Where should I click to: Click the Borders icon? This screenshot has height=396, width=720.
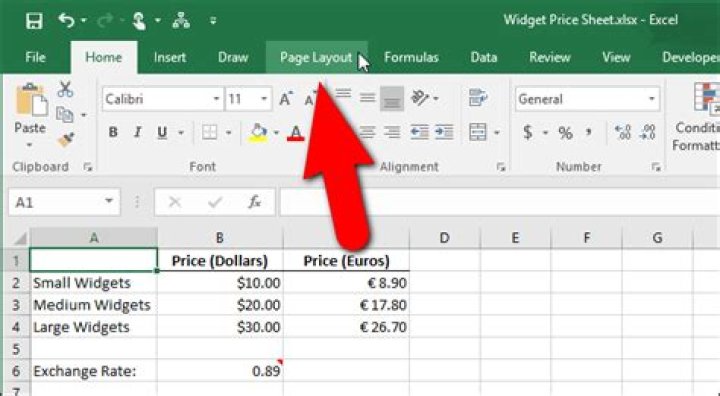tap(209, 133)
